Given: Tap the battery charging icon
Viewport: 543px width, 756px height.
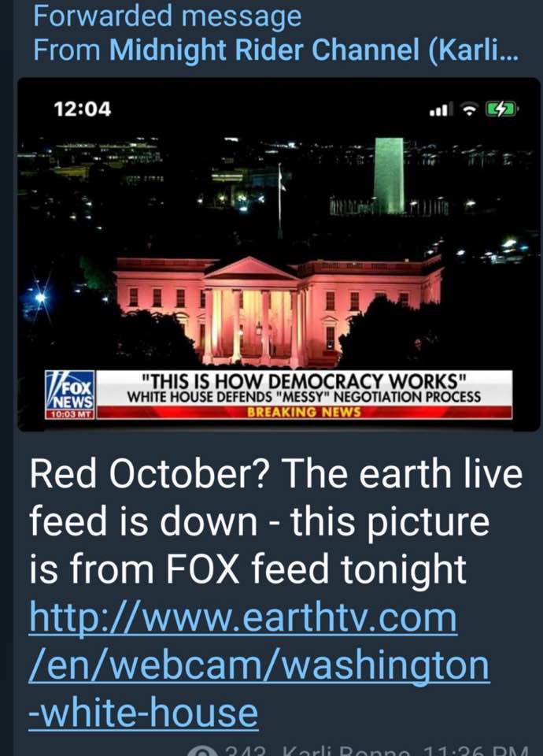Looking at the screenshot, I should click(x=501, y=109).
